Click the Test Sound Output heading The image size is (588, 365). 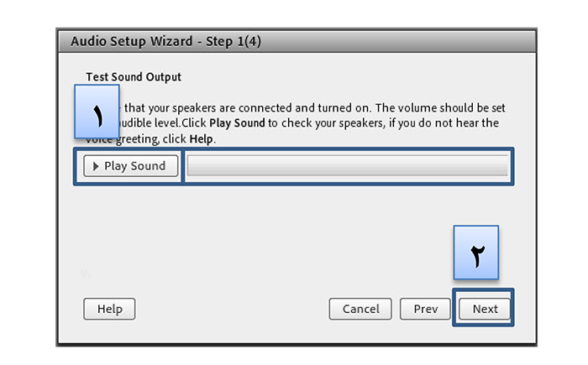pyautogui.click(x=134, y=77)
